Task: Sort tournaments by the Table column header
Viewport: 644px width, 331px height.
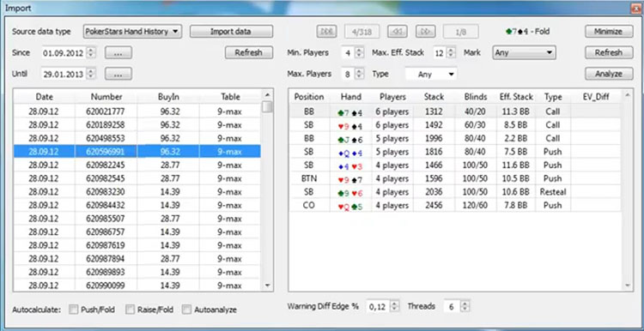Action: click(x=230, y=97)
